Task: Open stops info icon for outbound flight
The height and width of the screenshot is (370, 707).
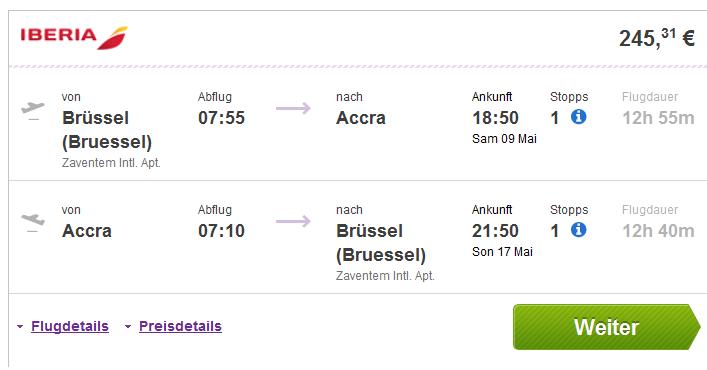Action: (578, 117)
